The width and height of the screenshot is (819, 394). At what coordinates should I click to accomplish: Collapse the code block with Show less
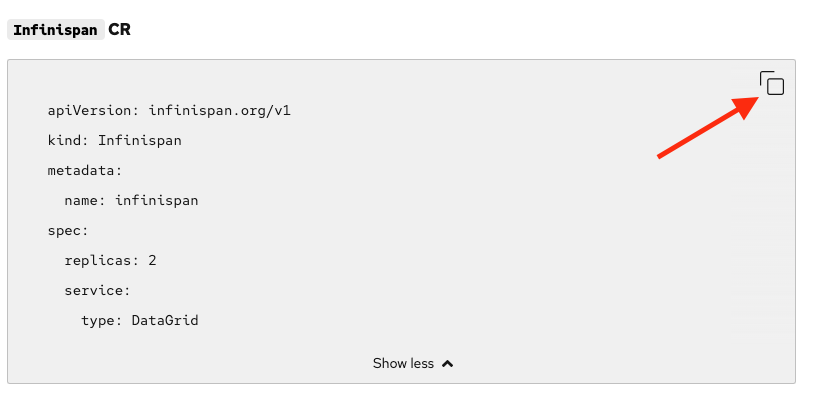[413, 363]
